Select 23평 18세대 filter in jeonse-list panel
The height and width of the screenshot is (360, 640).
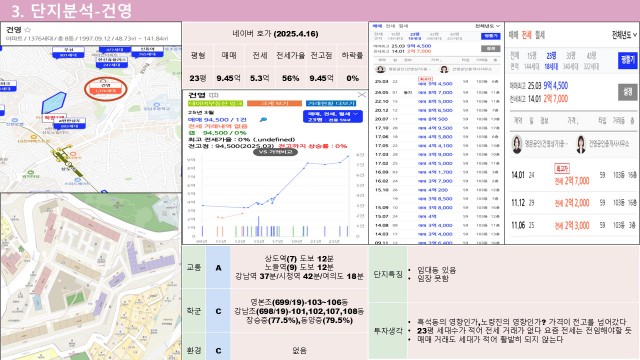551,60
